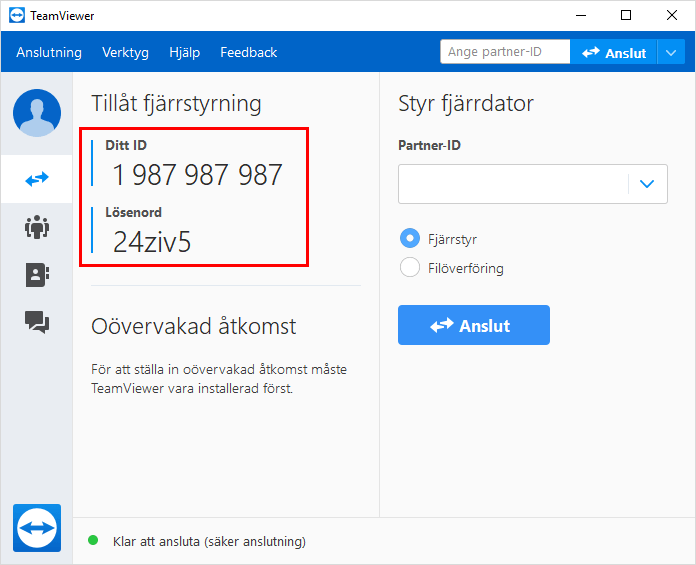Click the Lösenord label

point(133,212)
